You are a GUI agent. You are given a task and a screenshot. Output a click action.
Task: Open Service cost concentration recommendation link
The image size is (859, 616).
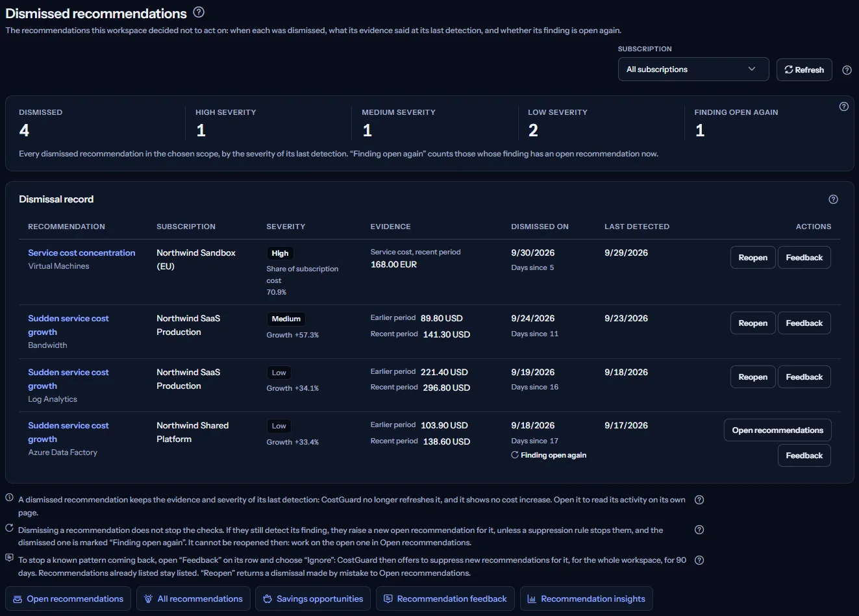click(x=82, y=253)
